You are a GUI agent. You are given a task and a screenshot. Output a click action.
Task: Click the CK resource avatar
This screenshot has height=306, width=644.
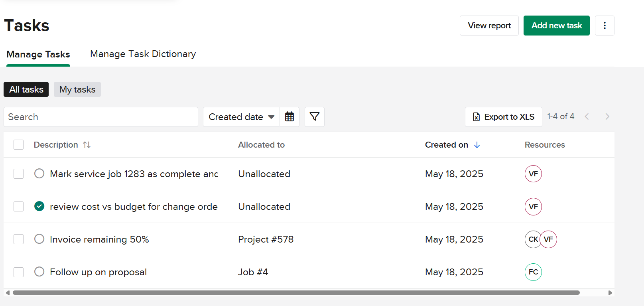coord(532,239)
